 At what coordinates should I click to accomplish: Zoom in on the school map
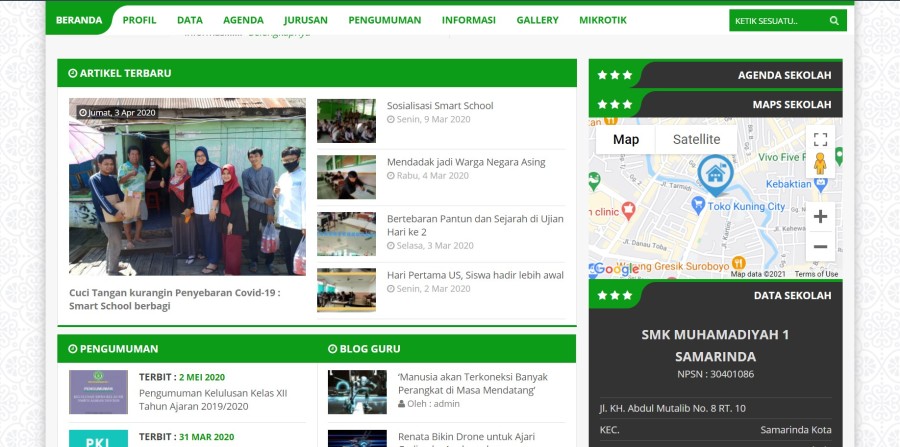point(820,216)
